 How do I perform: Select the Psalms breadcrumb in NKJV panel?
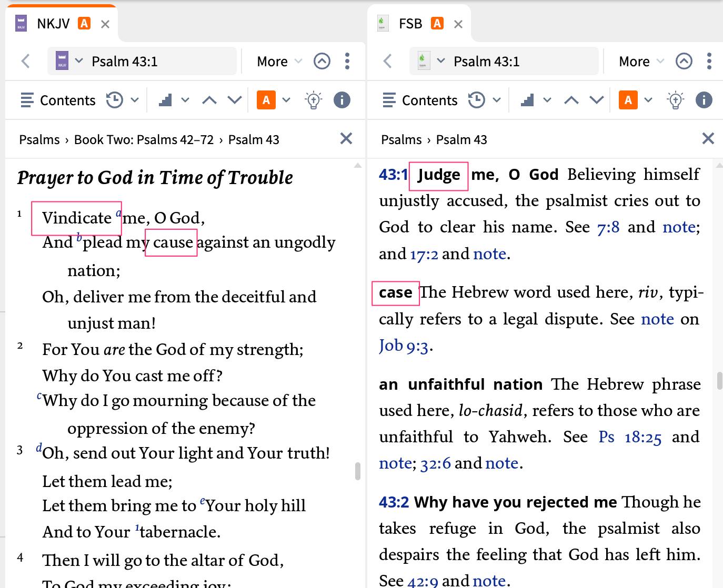[x=39, y=139]
